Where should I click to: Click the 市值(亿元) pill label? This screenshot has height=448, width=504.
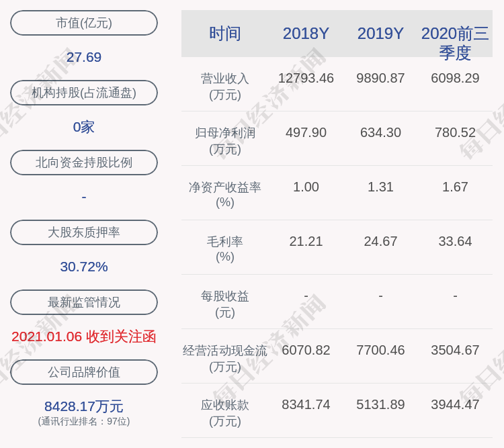84,23
